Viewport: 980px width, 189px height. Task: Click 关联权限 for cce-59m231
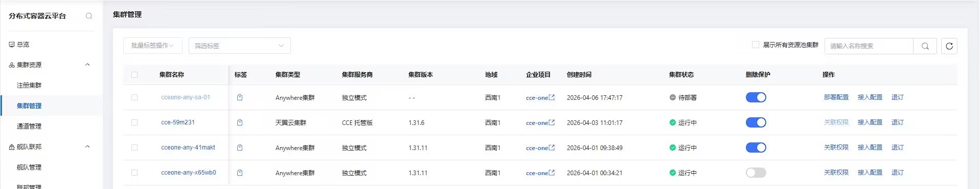tap(836, 122)
